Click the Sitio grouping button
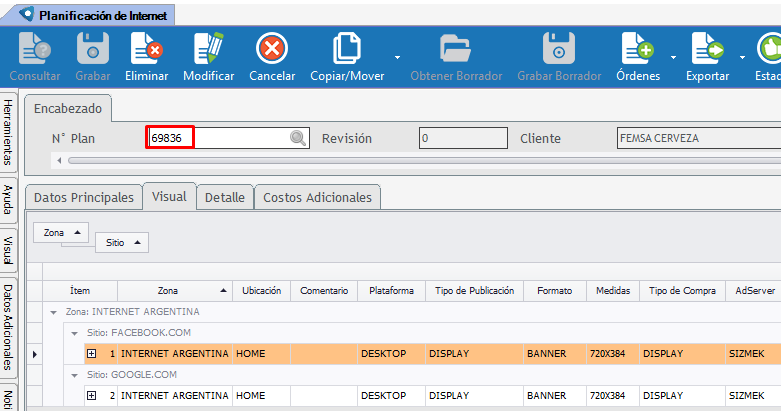 coord(121,243)
